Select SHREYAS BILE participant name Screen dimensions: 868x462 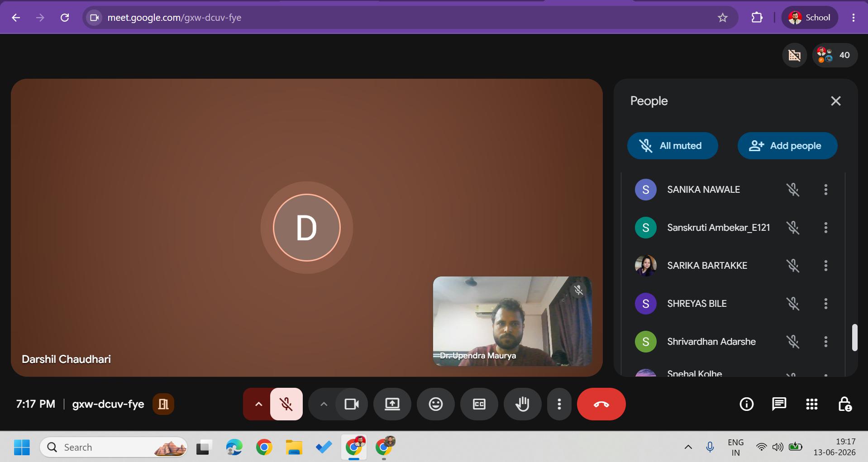click(696, 304)
